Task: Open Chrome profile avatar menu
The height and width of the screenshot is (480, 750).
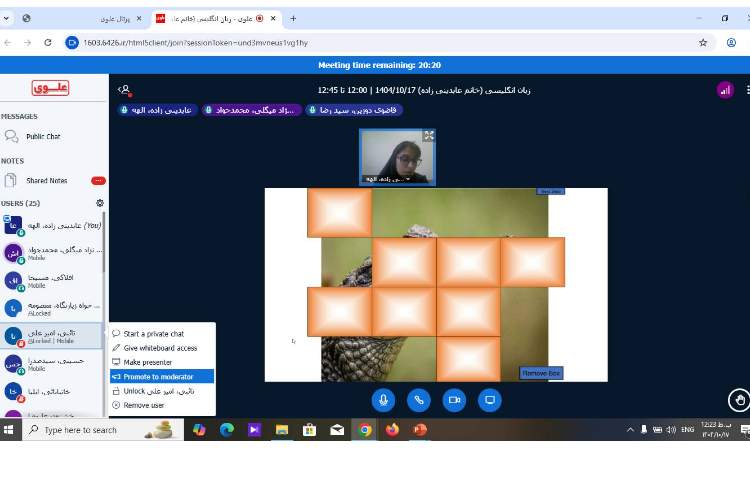Action: tap(731, 42)
